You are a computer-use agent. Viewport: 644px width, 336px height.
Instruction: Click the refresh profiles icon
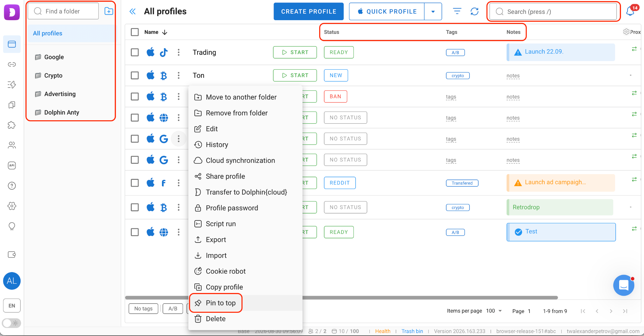tap(475, 11)
